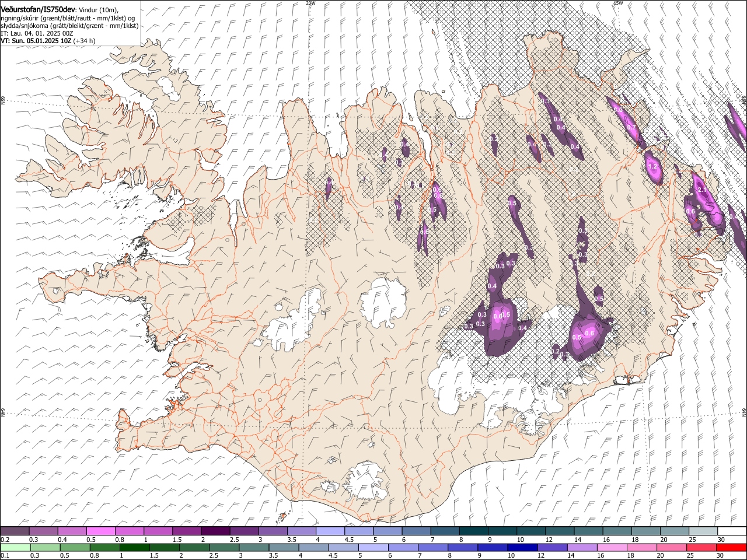This screenshot has width=747, height=560.
Task: Click the '20W' longitude label at the top
Action: coord(310,3)
